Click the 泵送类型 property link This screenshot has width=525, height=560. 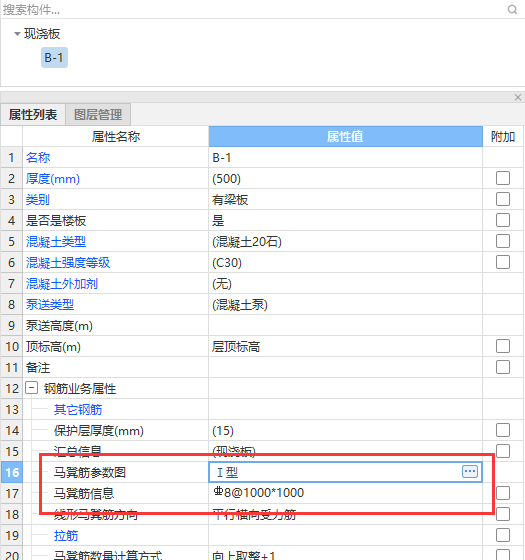(50, 305)
